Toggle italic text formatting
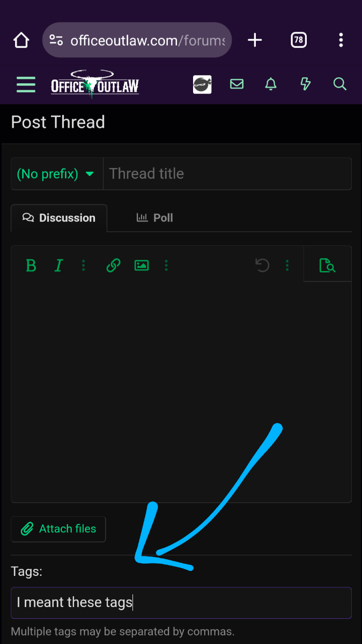The width and height of the screenshot is (362, 644). (59, 265)
